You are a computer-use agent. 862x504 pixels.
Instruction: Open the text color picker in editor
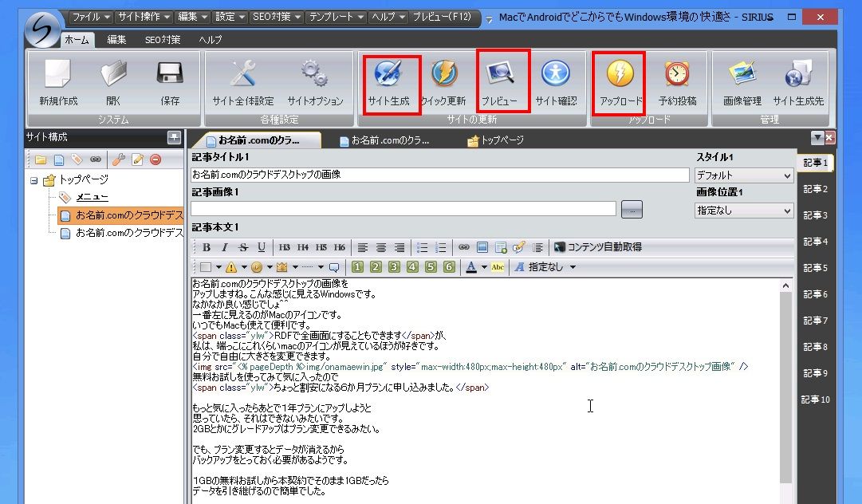(471, 267)
